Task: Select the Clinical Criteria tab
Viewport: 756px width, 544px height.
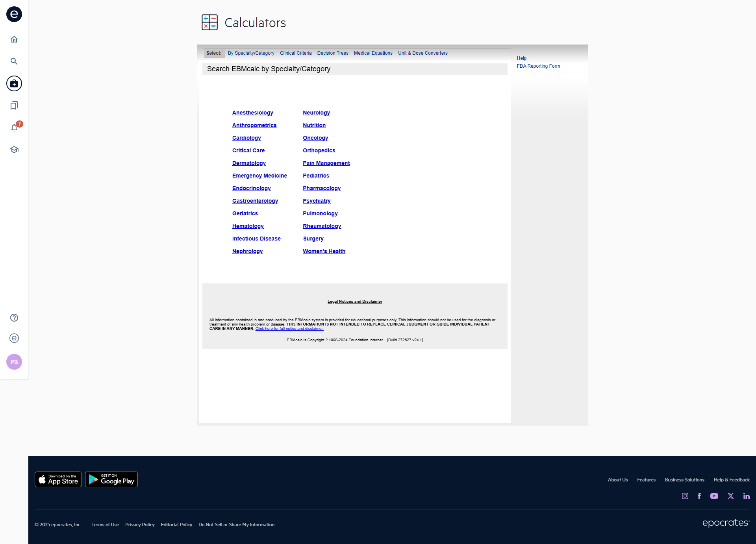Action: click(296, 53)
